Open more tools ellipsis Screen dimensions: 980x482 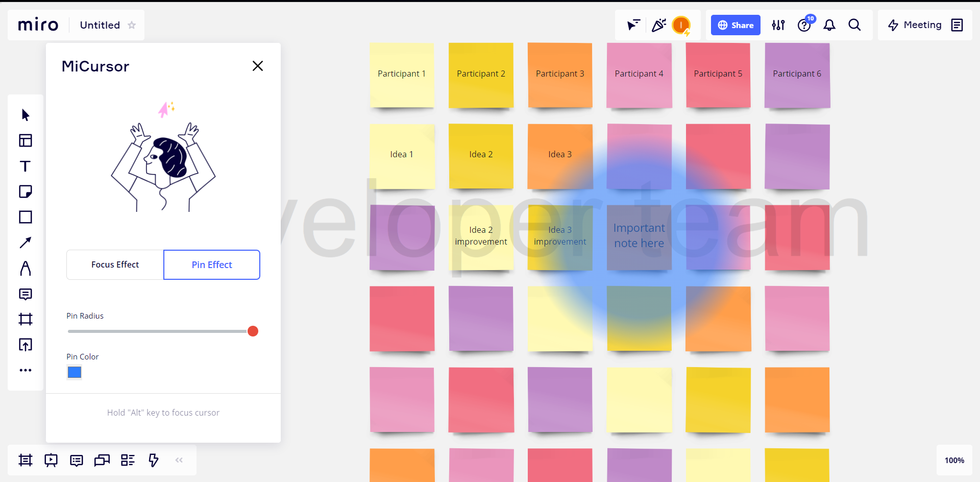[26, 370]
